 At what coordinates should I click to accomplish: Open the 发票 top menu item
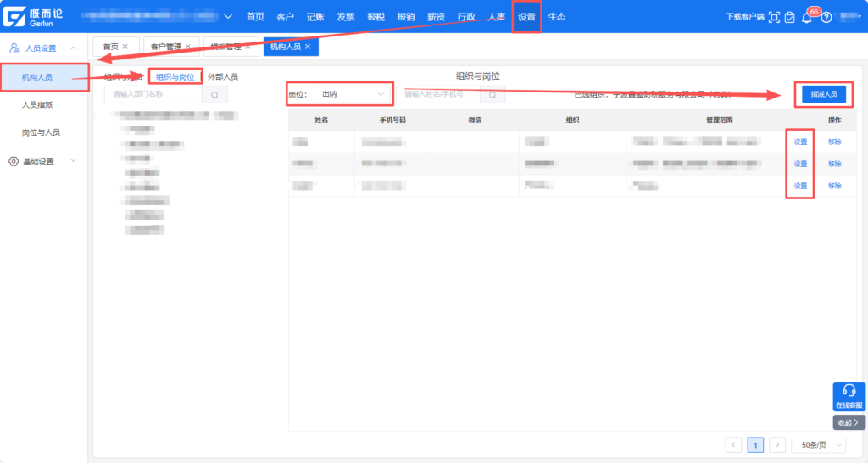coord(345,17)
